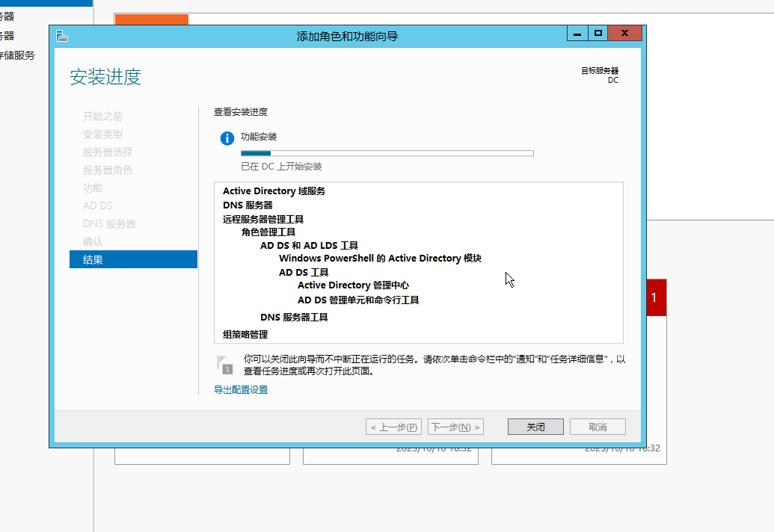The width and height of the screenshot is (774, 532).
Task: Open 存储服务 in the Server Manager sidebar
Action: [x=18, y=55]
